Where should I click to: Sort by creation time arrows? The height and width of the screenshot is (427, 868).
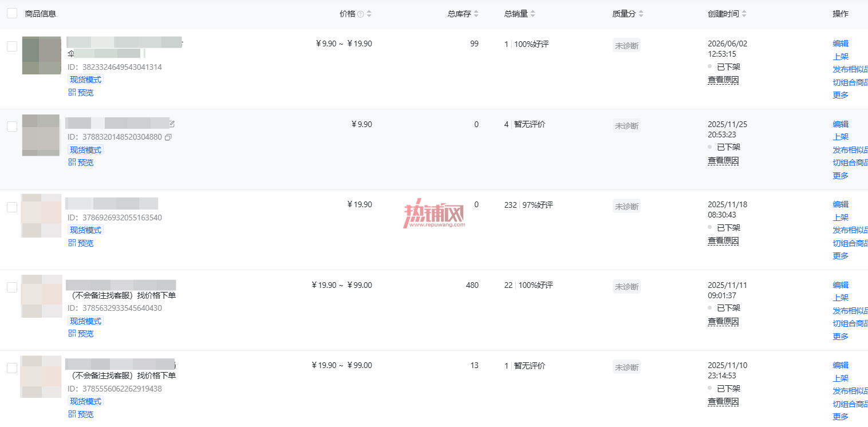(x=744, y=14)
